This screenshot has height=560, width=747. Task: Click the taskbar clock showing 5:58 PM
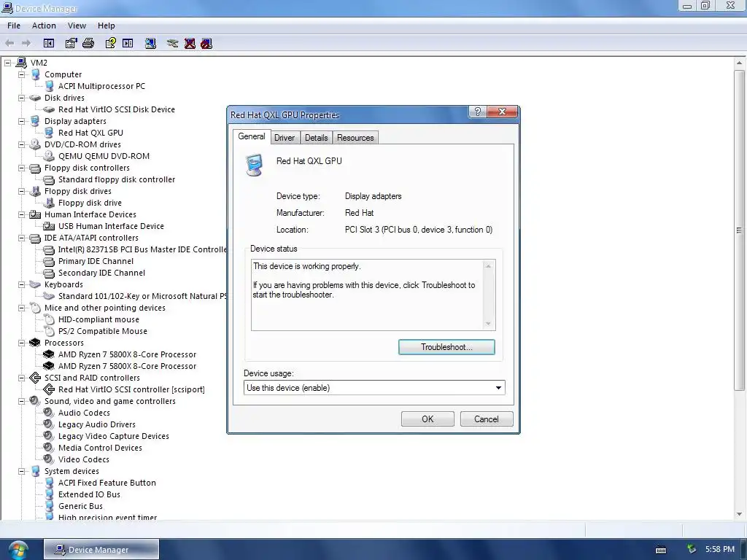pos(720,549)
